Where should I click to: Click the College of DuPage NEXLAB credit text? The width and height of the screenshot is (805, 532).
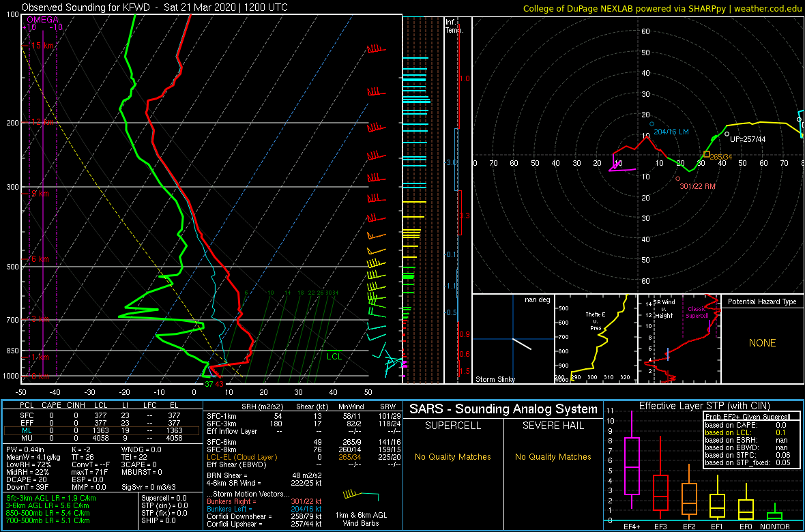(x=662, y=8)
